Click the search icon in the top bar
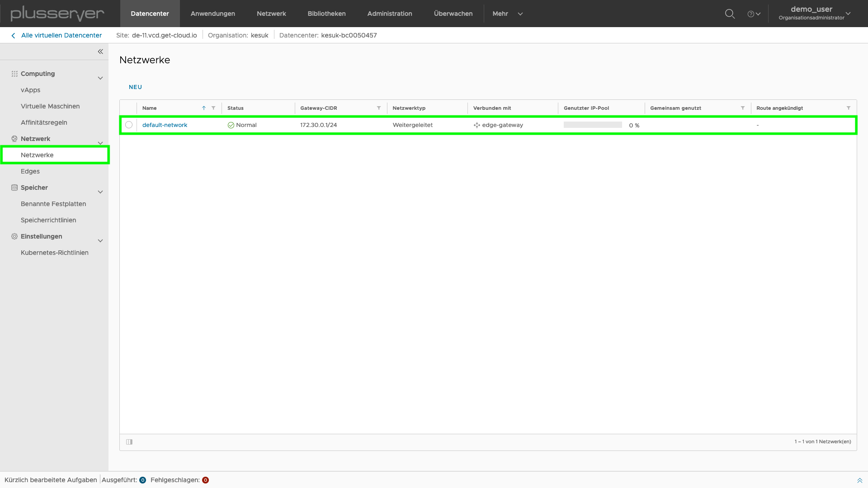Viewport: 868px width, 488px height. click(x=730, y=13)
